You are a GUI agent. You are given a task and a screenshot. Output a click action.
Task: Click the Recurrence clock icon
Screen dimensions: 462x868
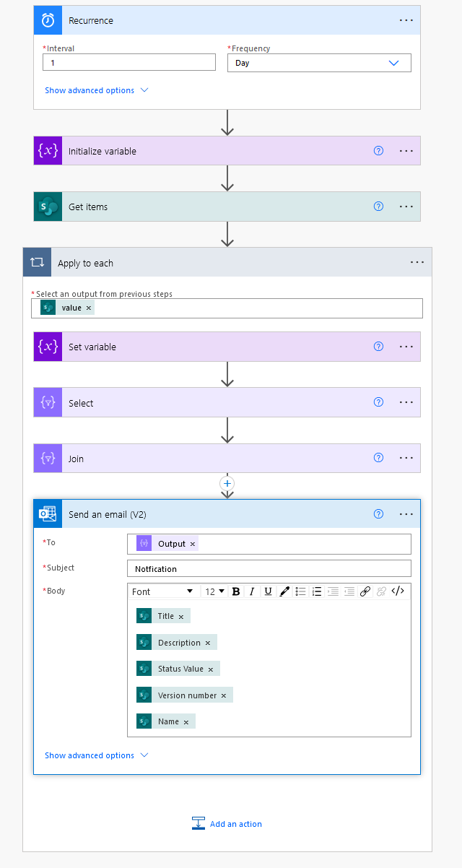coord(48,20)
